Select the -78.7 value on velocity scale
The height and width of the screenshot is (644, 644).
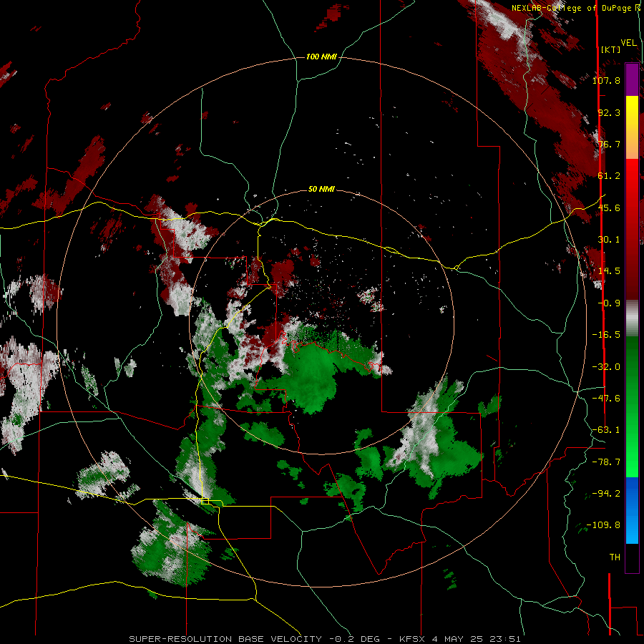[x=606, y=462]
